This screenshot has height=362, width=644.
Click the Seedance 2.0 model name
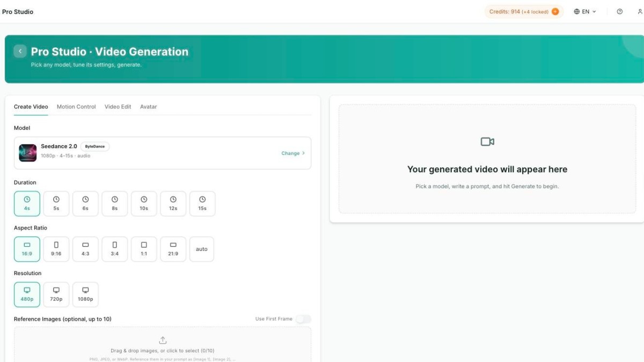59,146
